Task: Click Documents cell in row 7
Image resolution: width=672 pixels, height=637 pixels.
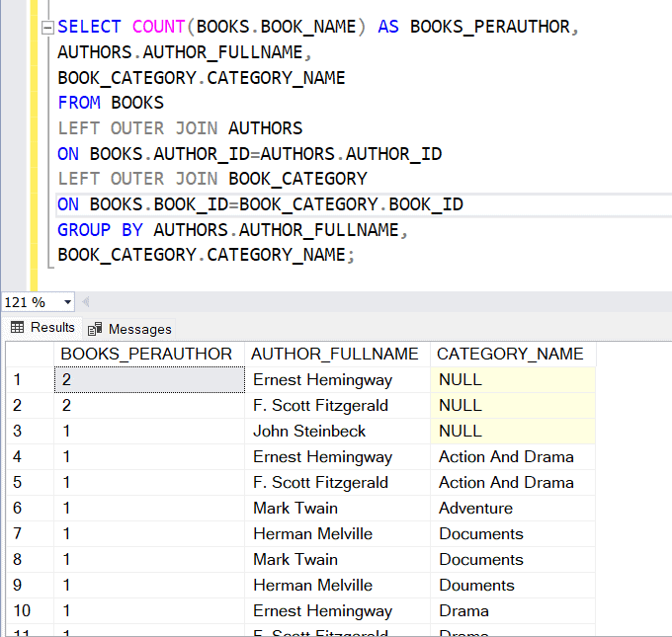Action: [513, 533]
